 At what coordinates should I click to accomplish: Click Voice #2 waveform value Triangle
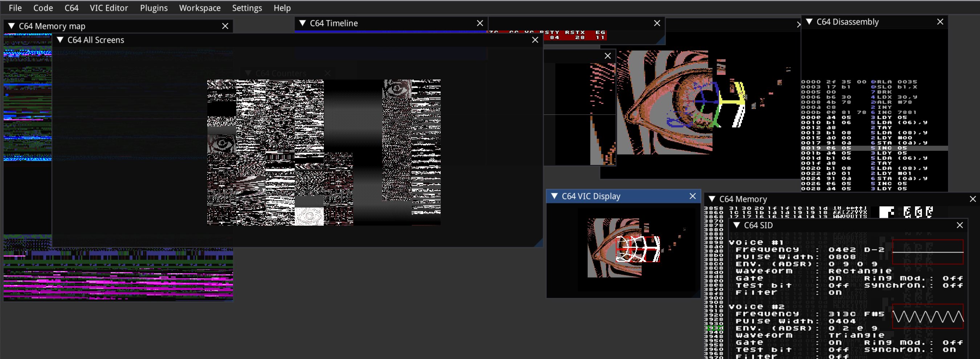pos(857,335)
